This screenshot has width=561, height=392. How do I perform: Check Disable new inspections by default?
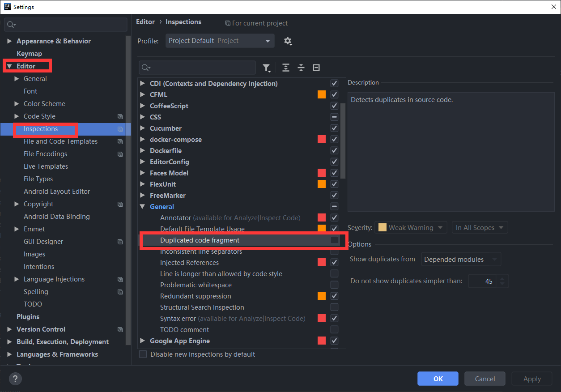pos(143,354)
